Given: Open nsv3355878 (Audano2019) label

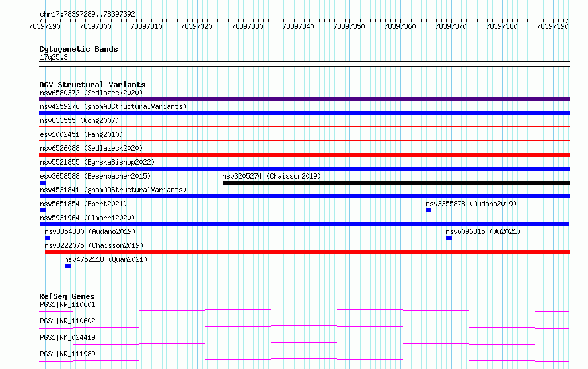Looking at the screenshot, I should (471, 204).
